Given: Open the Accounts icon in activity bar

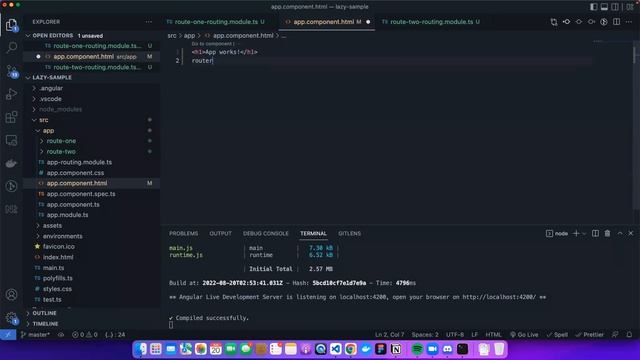Looking at the screenshot, I should [11, 294].
